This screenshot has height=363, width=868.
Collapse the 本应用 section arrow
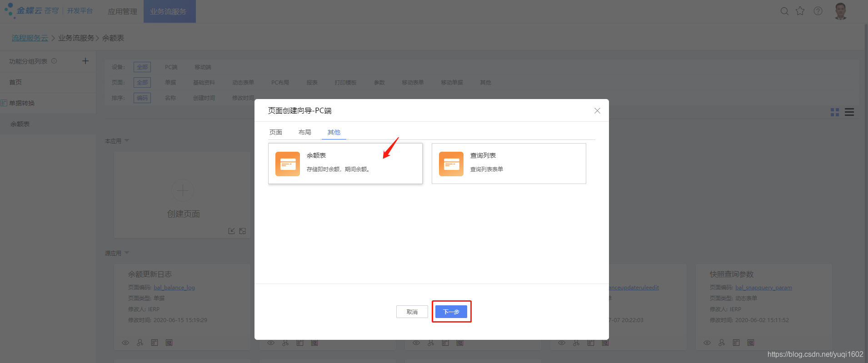tap(127, 140)
